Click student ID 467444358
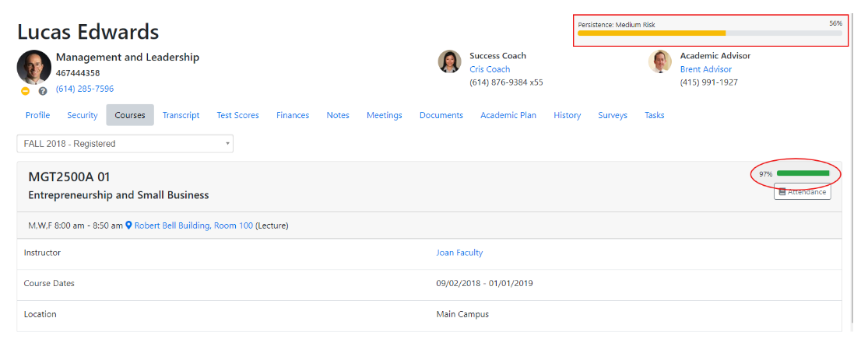The width and height of the screenshot is (868, 353). coord(78,73)
